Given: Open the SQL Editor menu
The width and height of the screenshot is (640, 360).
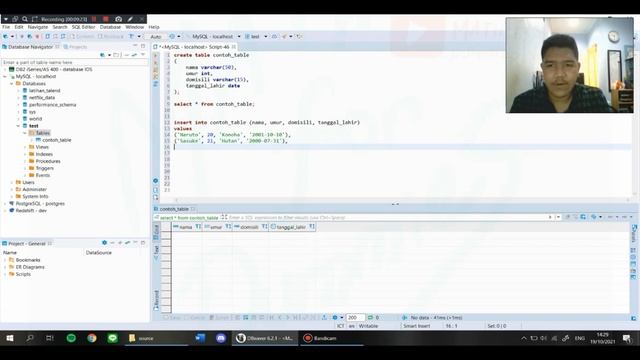Looking at the screenshot, I should pyautogui.click(x=83, y=27).
